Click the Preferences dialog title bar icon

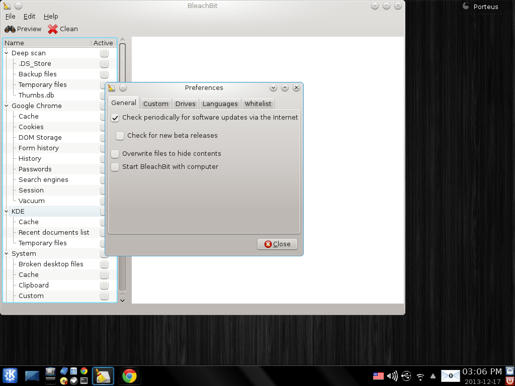coord(111,88)
